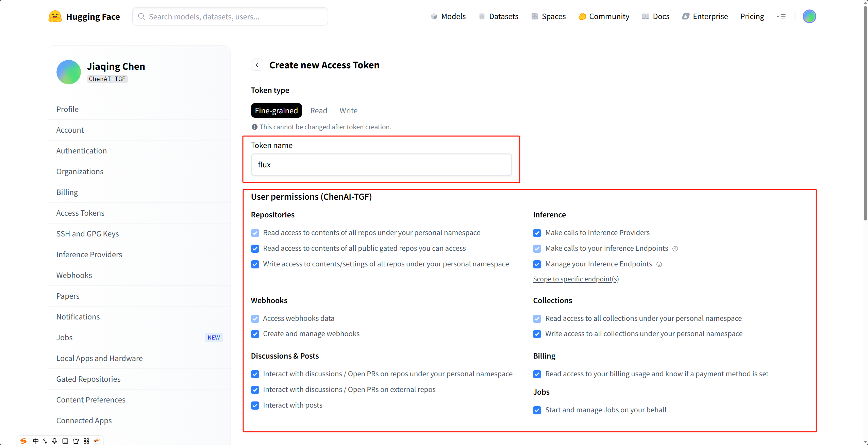Screen dimensions: 868x445
Task: Open the user avatar in top navigation
Action: point(809,16)
